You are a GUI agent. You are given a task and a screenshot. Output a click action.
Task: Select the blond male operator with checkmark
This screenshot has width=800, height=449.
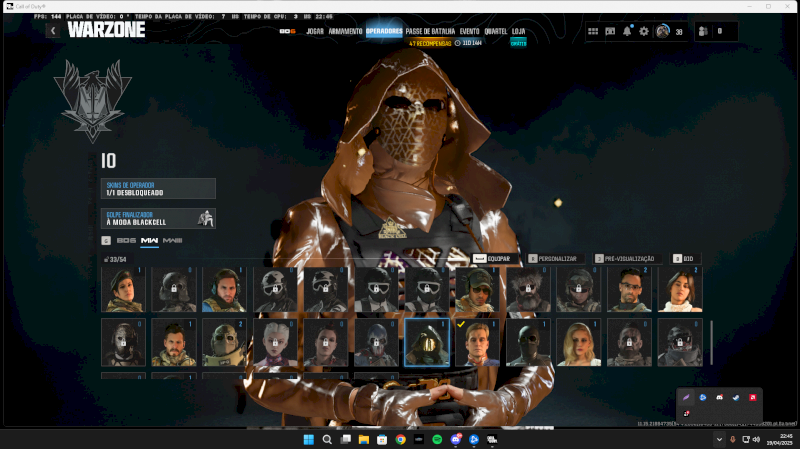point(478,342)
